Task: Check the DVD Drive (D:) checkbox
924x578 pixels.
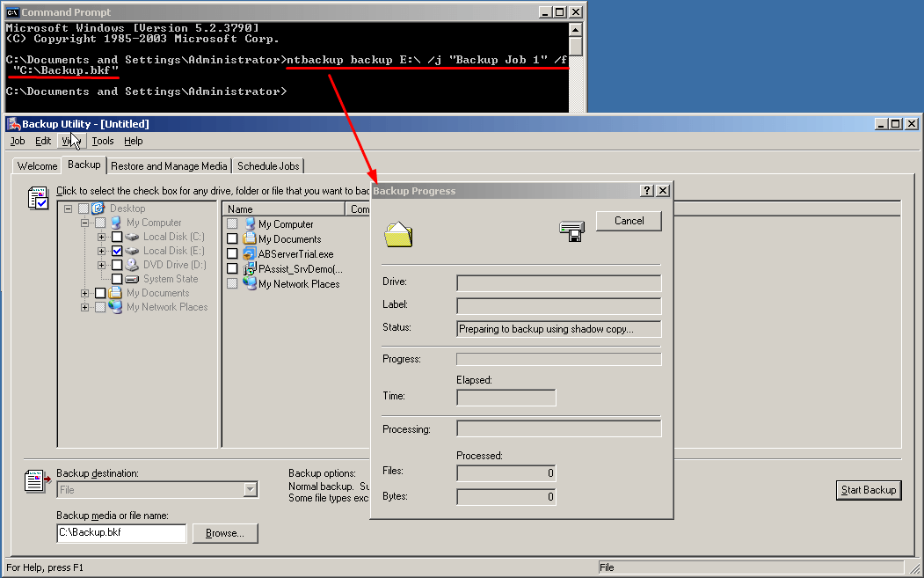Action: (117, 265)
